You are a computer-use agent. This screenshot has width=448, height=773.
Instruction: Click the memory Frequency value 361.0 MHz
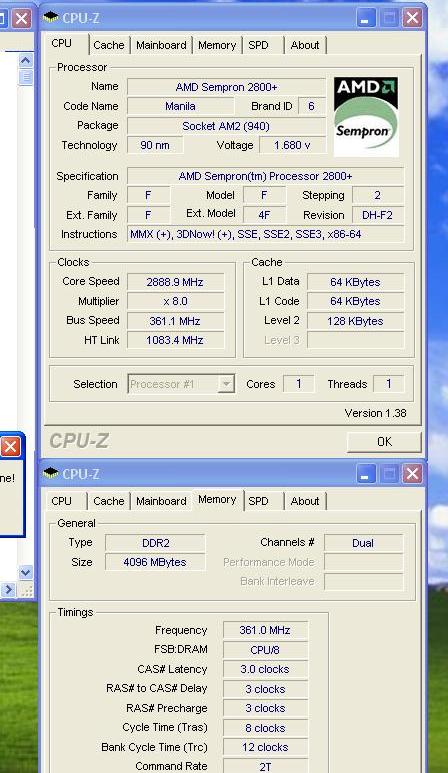265,630
